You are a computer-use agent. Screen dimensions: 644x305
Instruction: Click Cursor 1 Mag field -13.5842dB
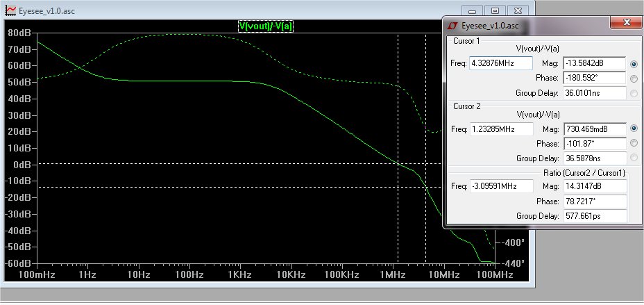[x=595, y=63]
